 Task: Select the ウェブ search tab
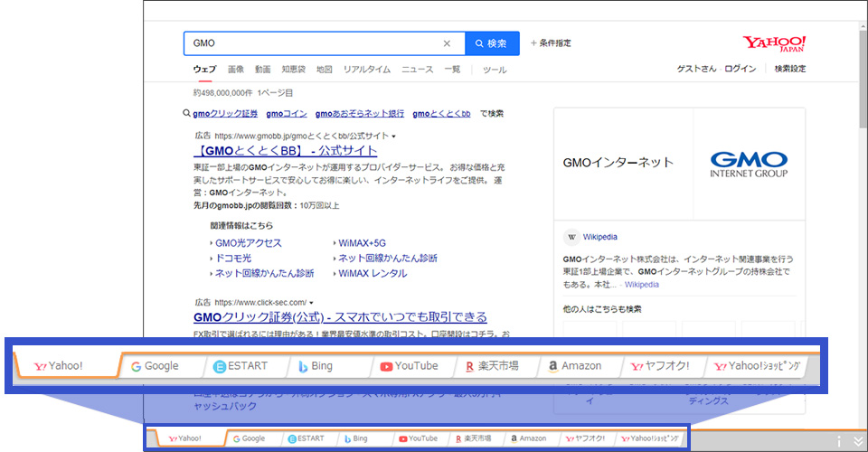pos(205,70)
